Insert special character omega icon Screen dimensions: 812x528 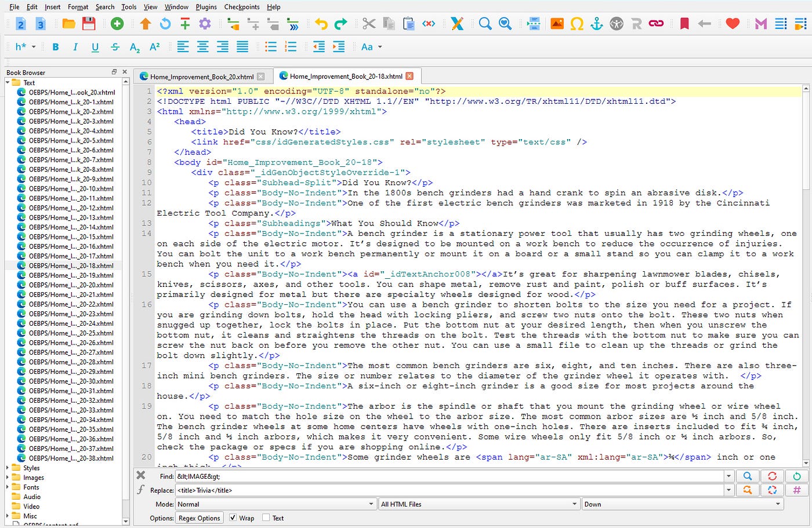[577, 24]
